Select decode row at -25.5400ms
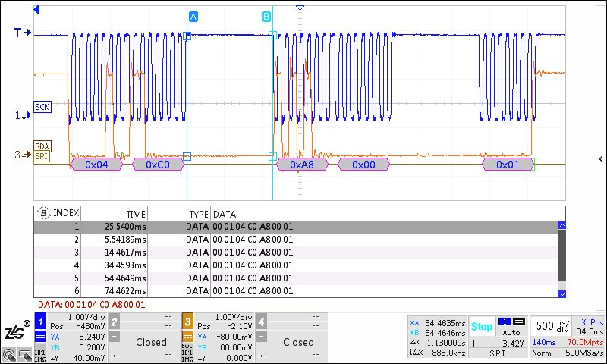Viewport: 607px width, 364px height. 296,227
